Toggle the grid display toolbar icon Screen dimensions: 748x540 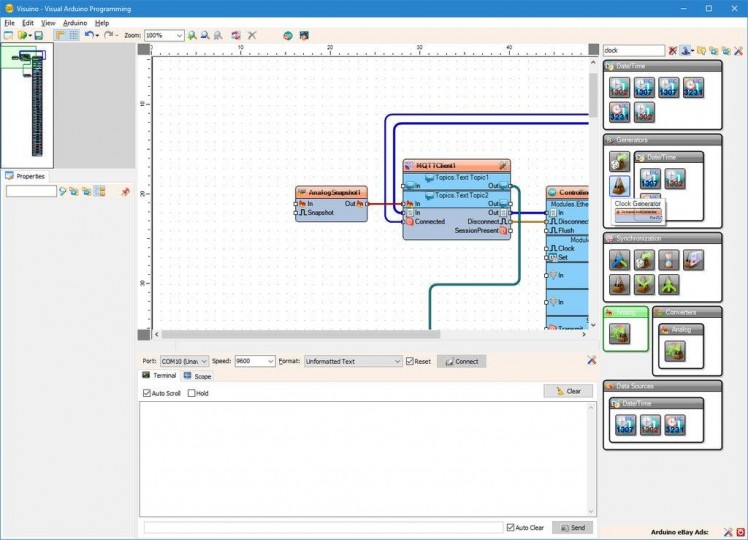(x=73, y=35)
